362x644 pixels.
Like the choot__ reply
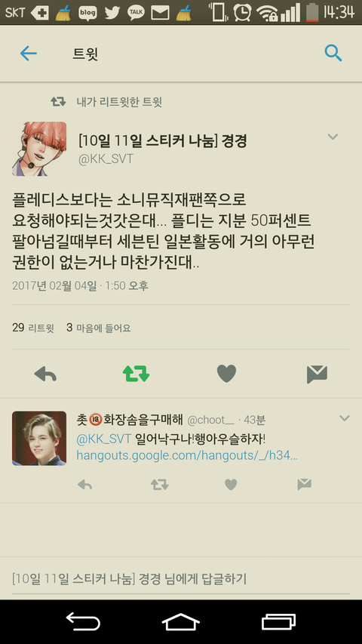click(231, 485)
